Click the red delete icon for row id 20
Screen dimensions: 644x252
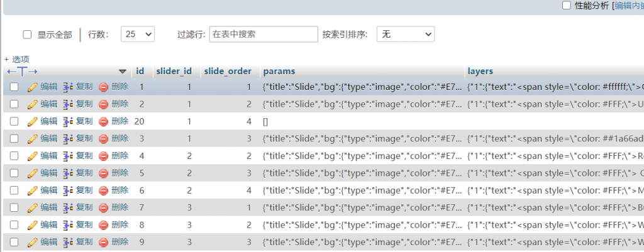[x=103, y=121]
